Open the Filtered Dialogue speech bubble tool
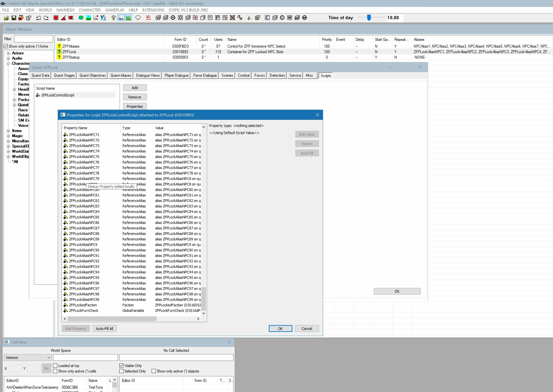This screenshot has width=553, height=392. pos(138,18)
